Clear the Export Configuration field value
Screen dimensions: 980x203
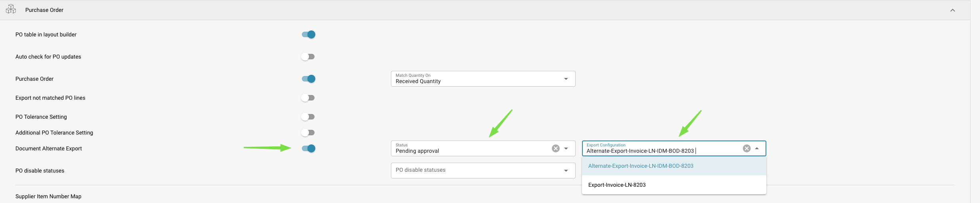[746, 148]
